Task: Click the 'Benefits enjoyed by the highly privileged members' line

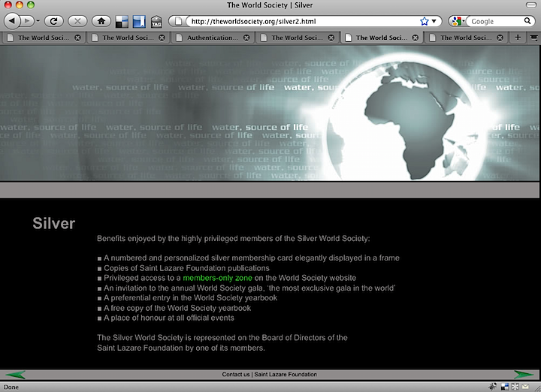Action: 233,239
